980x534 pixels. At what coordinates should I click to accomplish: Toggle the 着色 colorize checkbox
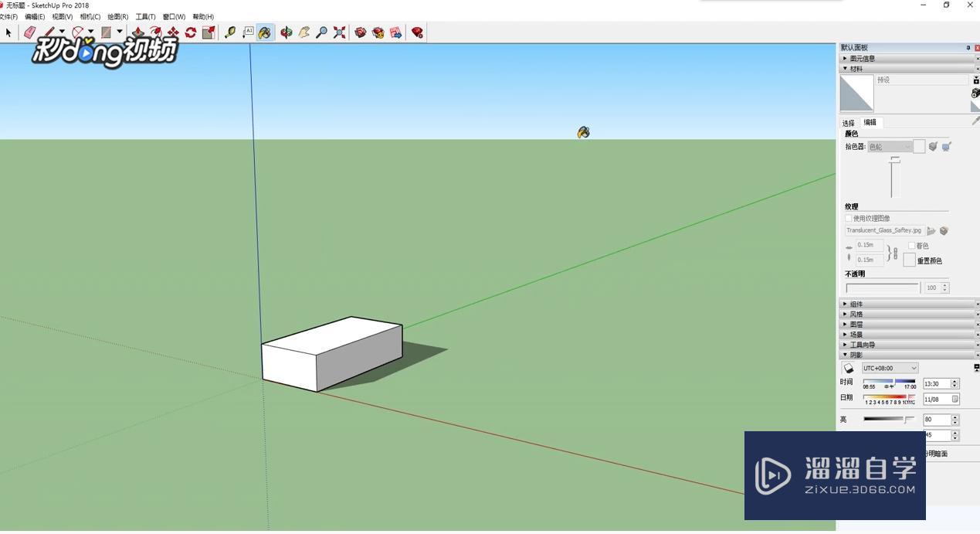tap(912, 246)
